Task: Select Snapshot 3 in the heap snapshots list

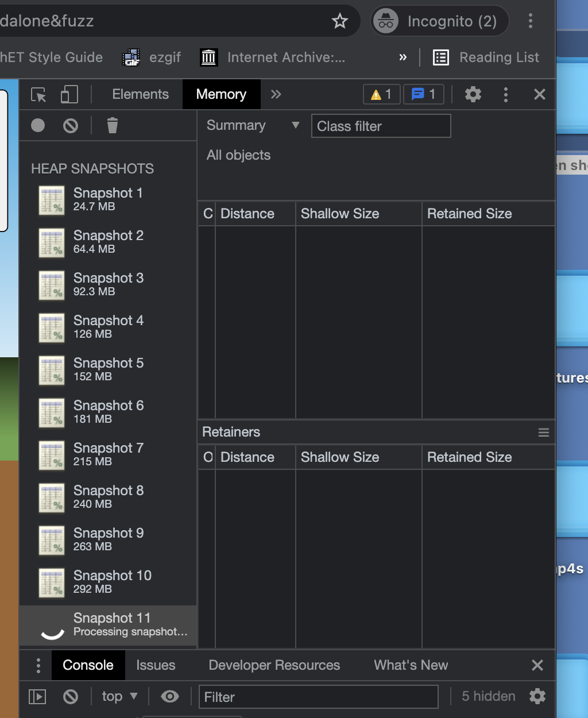Action: (x=108, y=284)
